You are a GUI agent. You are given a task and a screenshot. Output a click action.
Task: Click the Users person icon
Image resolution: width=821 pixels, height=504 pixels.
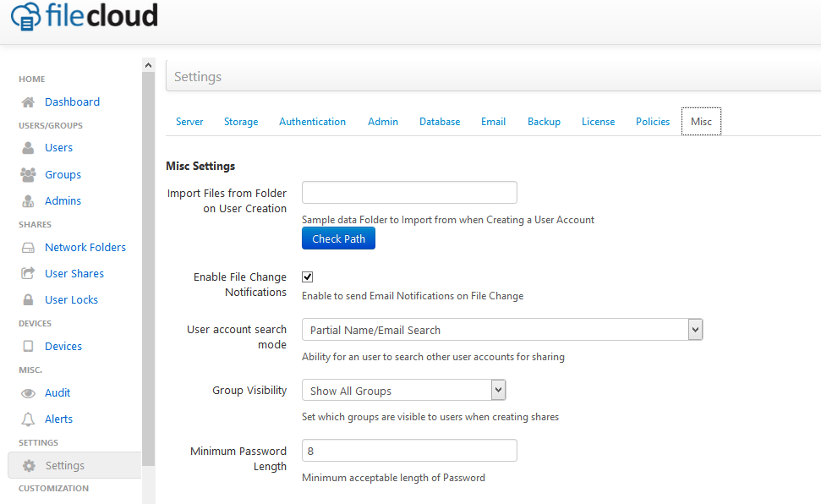pos(28,148)
